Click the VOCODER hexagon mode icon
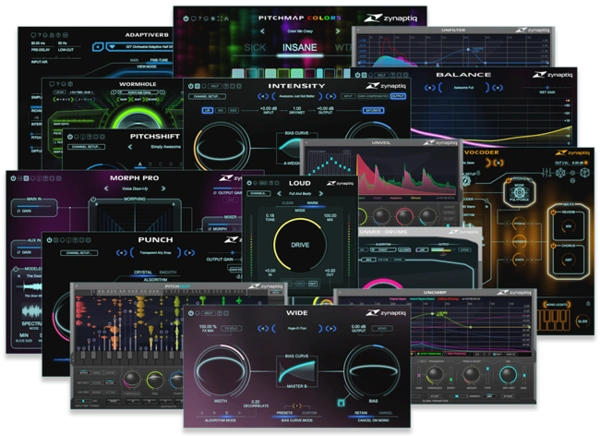Image resolution: width=600 pixels, height=436 pixels. coord(518,191)
